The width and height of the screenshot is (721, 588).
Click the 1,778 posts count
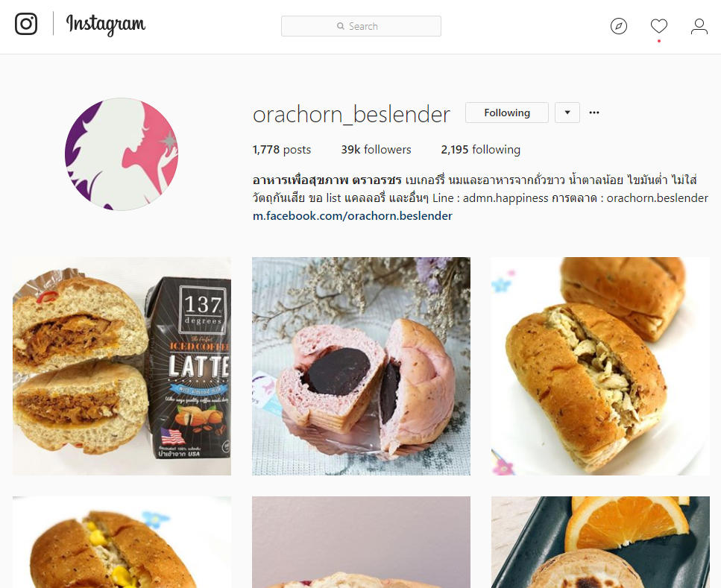(281, 149)
